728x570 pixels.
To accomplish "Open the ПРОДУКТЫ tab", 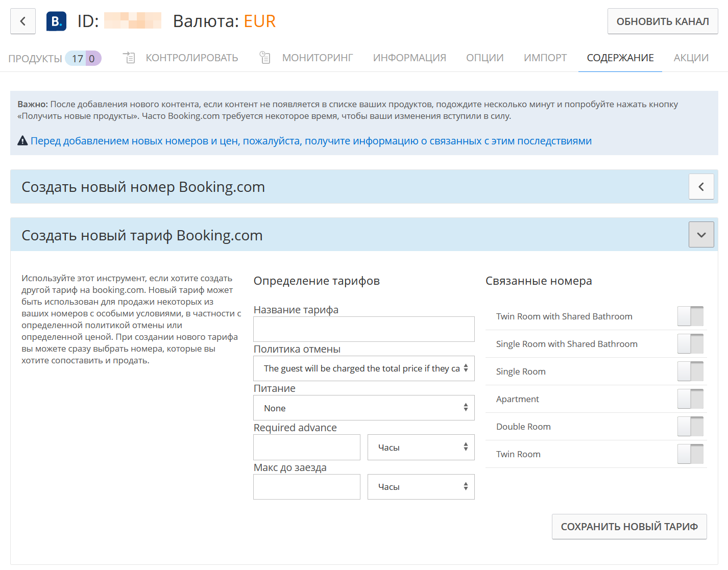I will (x=35, y=58).
